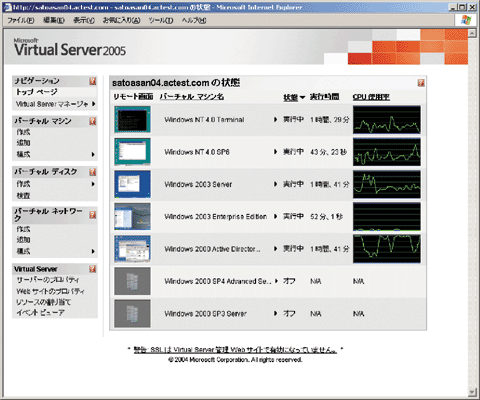
Task: Open サーバーのプロパティ
Action: pyautogui.click(x=48, y=280)
